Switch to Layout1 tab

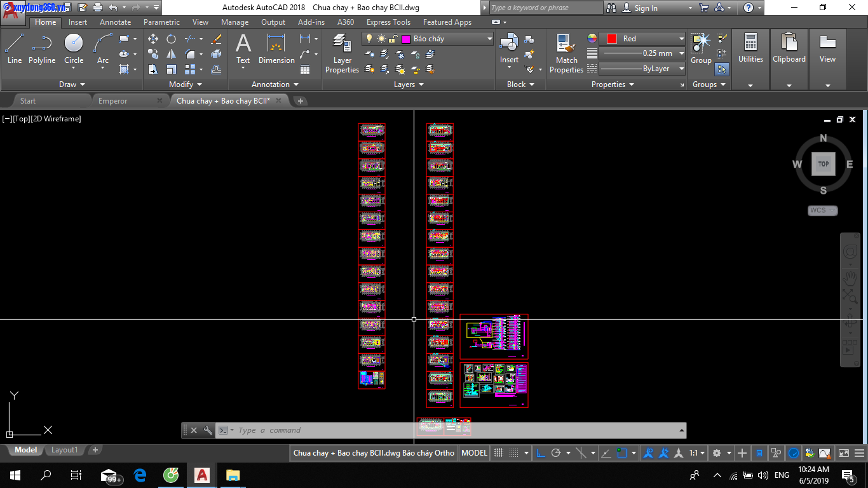pyautogui.click(x=64, y=450)
